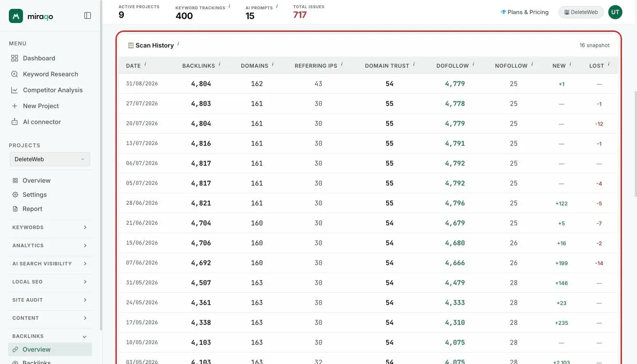Click the page vertical scrollbar
Screen dimensions: 637x364
coord(635,144)
